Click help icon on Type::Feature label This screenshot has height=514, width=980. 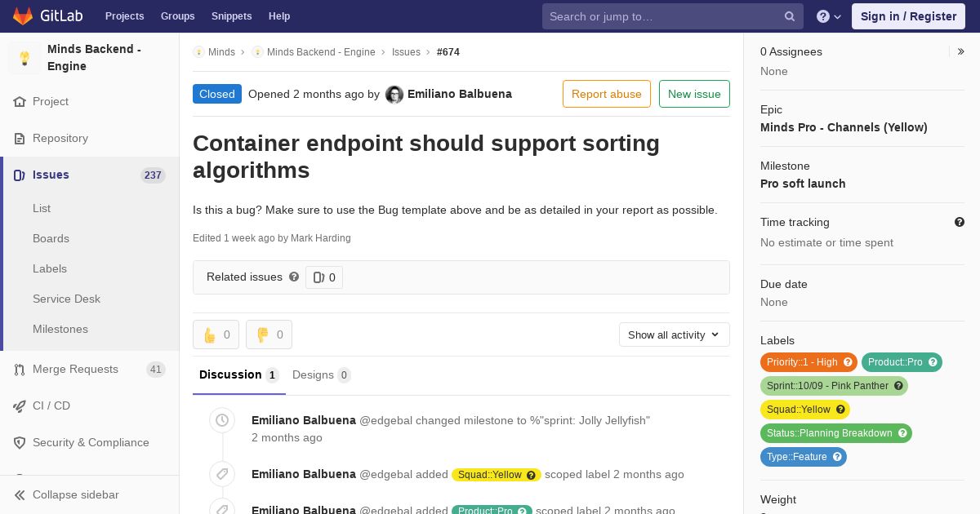tap(837, 457)
